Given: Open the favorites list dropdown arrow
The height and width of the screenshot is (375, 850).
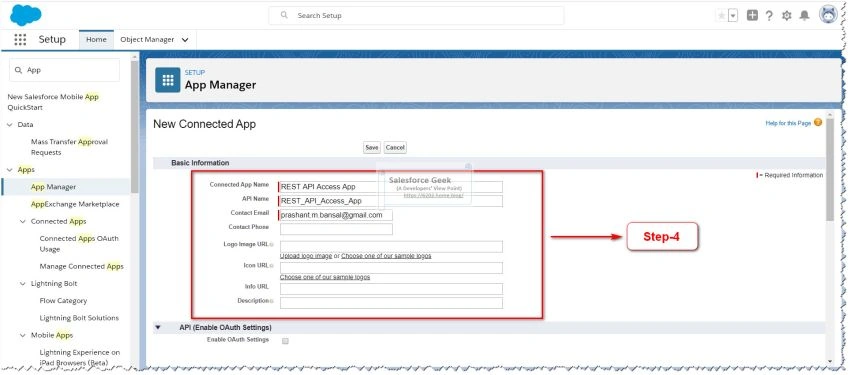Looking at the screenshot, I should pos(733,16).
